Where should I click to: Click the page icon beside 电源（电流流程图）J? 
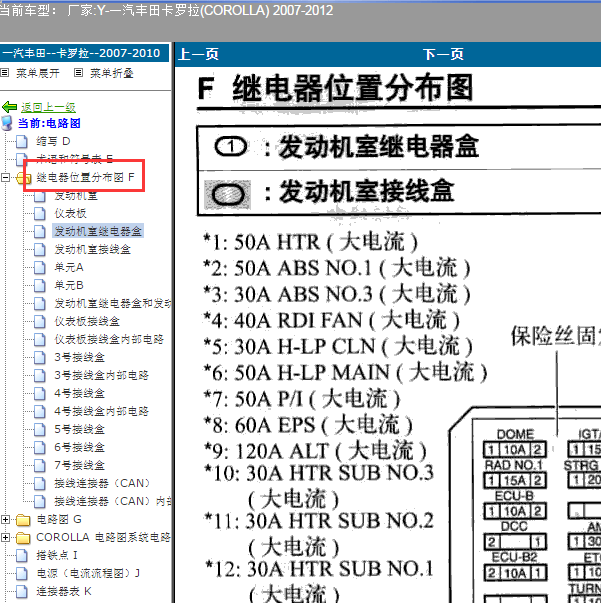[x=22, y=573]
